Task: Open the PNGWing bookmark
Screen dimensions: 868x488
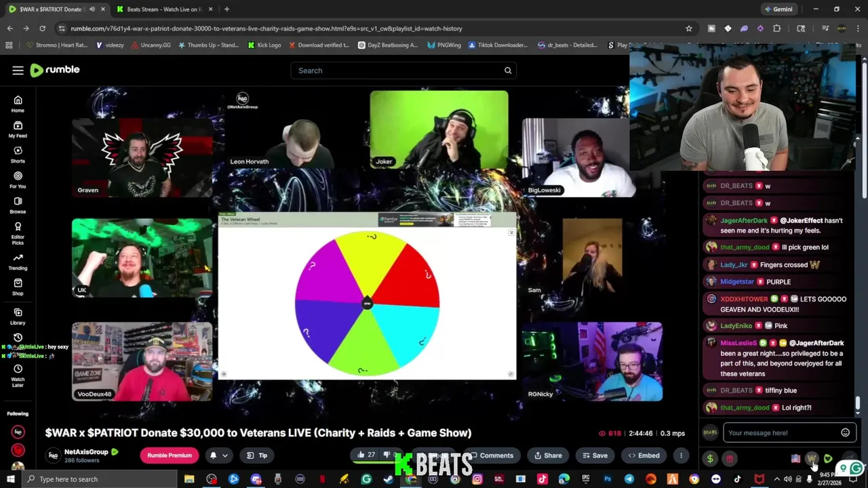Action: click(x=444, y=45)
